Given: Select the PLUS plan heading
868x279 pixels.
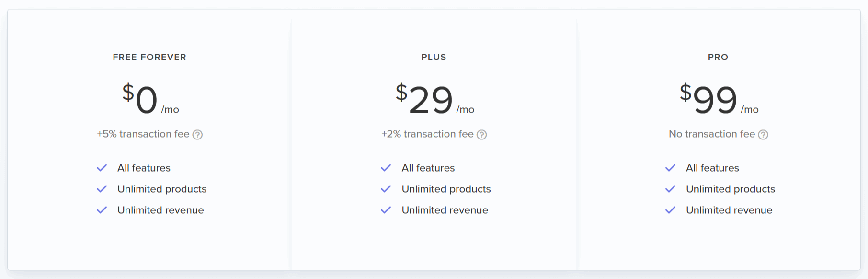Looking at the screenshot, I should [434, 57].
